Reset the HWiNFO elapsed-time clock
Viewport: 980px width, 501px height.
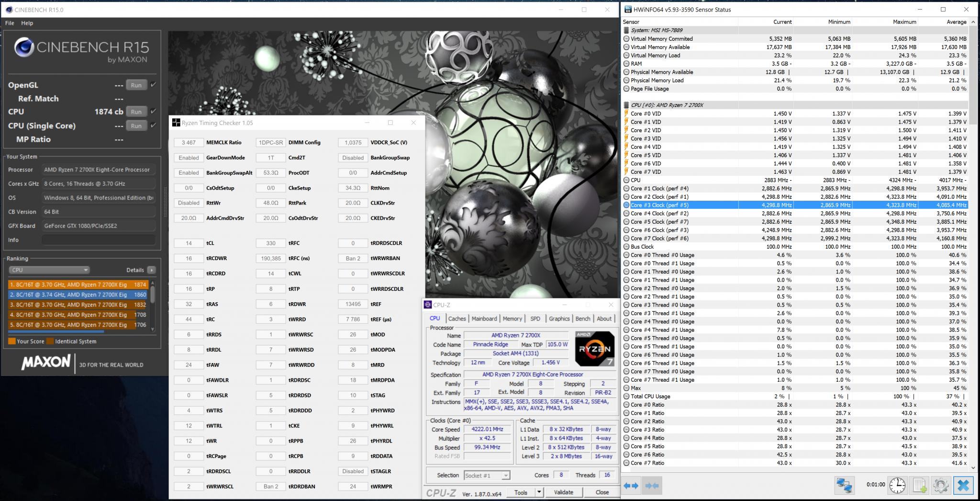(x=897, y=485)
